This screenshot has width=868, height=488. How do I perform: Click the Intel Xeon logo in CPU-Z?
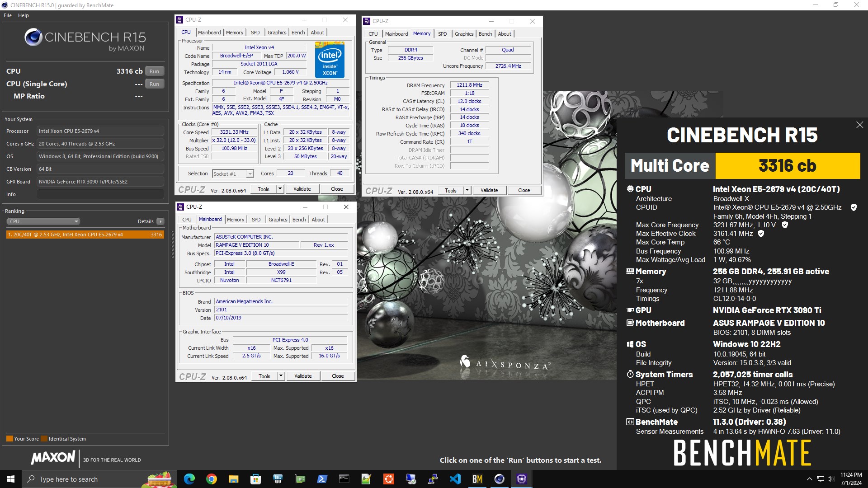point(330,60)
